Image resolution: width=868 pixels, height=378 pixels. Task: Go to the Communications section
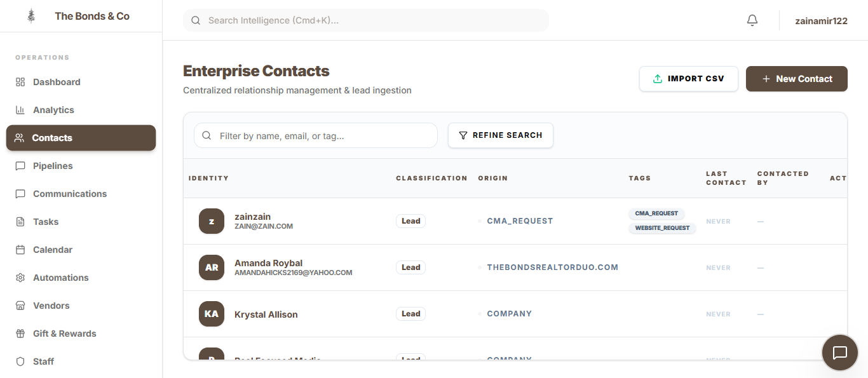point(70,194)
